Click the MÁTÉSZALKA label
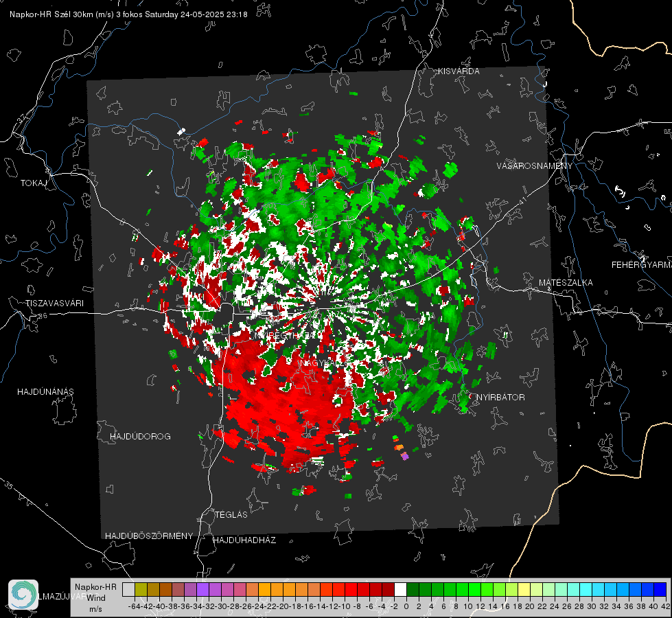The image size is (672, 618). click(x=566, y=283)
